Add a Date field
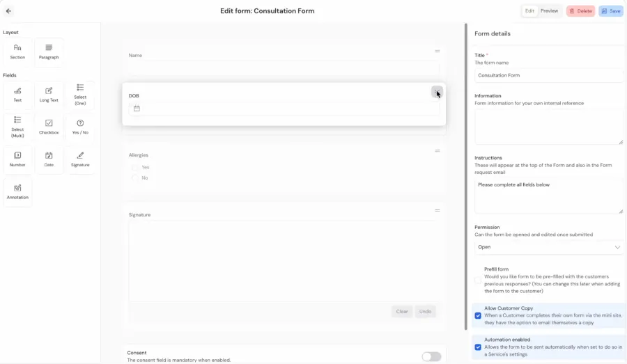Image resolution: width=627 pixels, height=364 pixels. tap(49, 159)
